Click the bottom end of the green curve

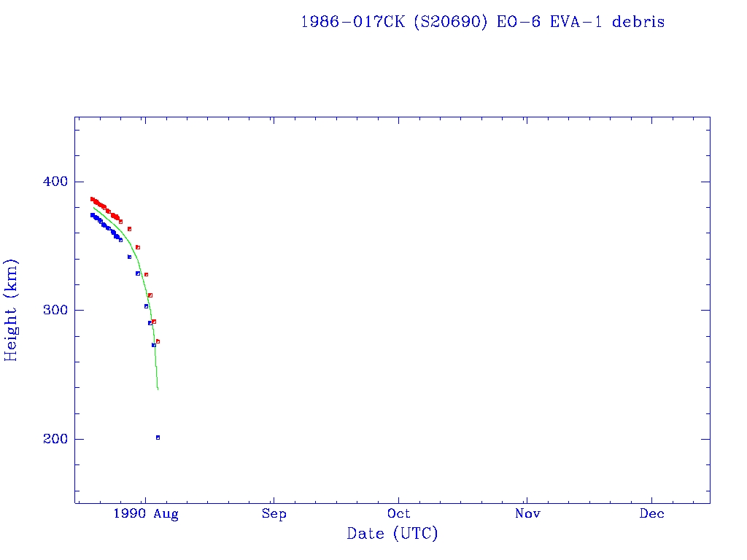[x=158, y=389]
